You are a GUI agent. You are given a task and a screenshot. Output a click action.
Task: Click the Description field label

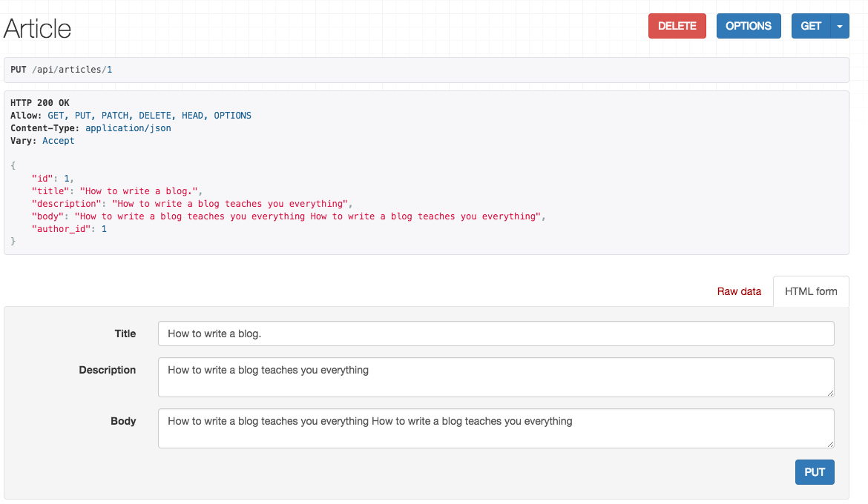pyautogui.click(x=108, y=370)
